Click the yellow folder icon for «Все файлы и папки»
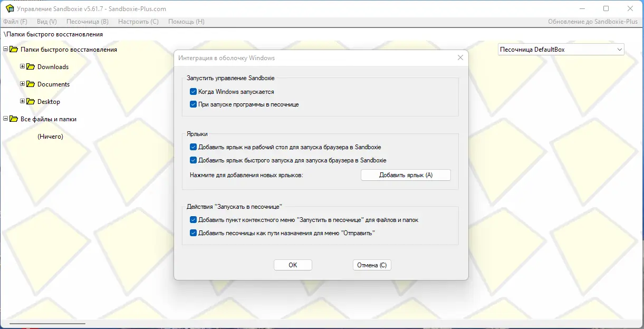 pos(14,119)
